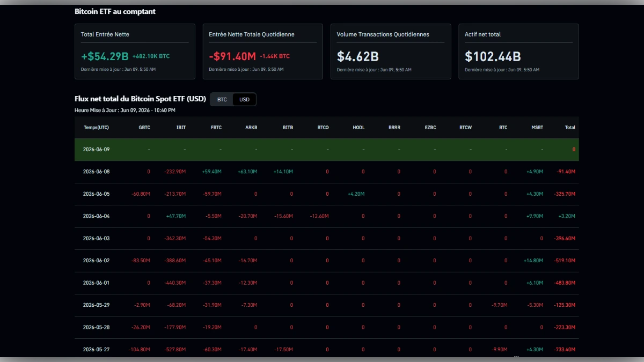Click the -223.30M total value
Screen dimensions: 644x362
pos(565,327)
